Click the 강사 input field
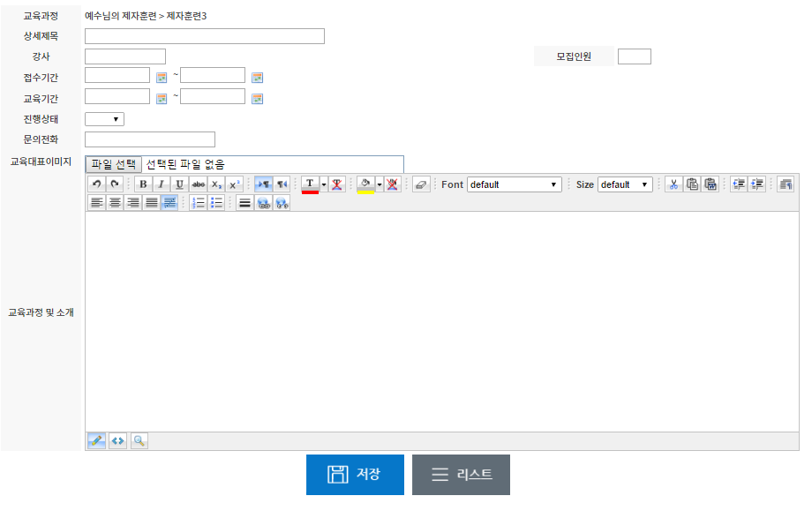The height and width of the screenshot is (511, 812). tap(125, 56)
